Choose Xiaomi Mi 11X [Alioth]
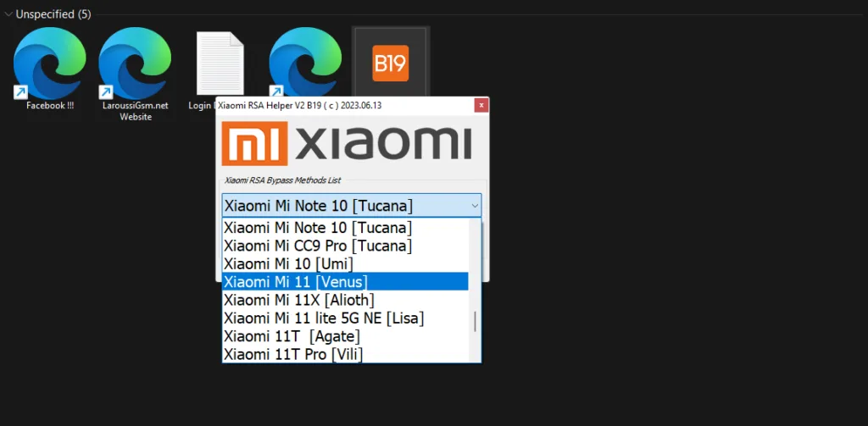The width and height of the screenshot is (868, 426). click(346, 300)
